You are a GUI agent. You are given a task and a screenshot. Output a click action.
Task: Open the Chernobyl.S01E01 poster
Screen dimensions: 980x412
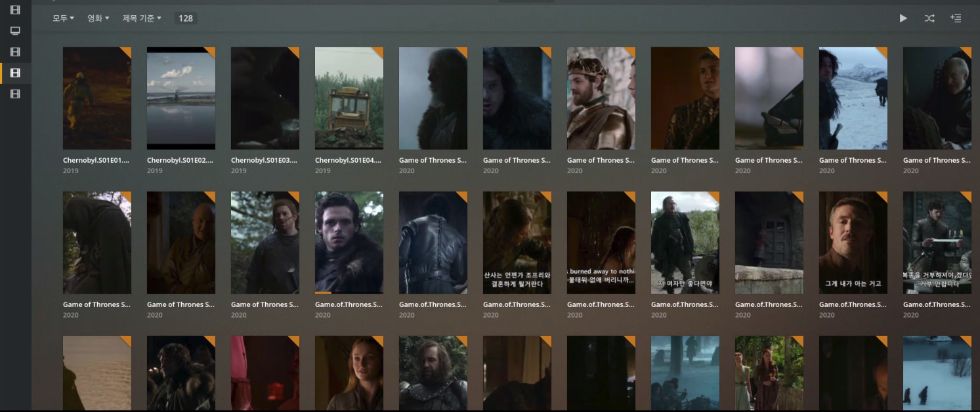tap(97, 98)
